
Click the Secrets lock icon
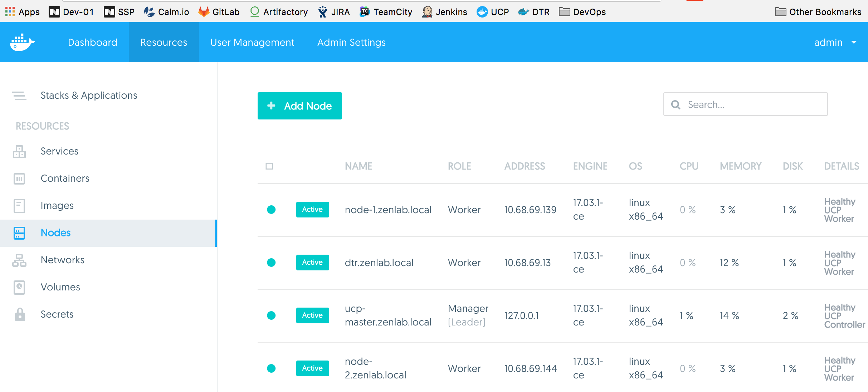pyautogui.click(x=20, y=314)
